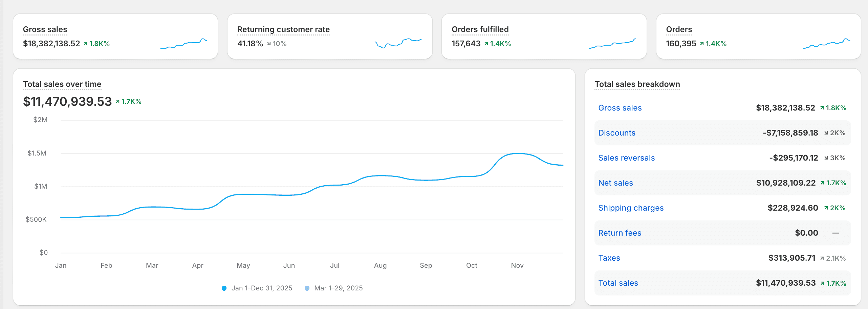Open the Returning customer rate card title
This screenshot has height=309, width=868.
283,29
